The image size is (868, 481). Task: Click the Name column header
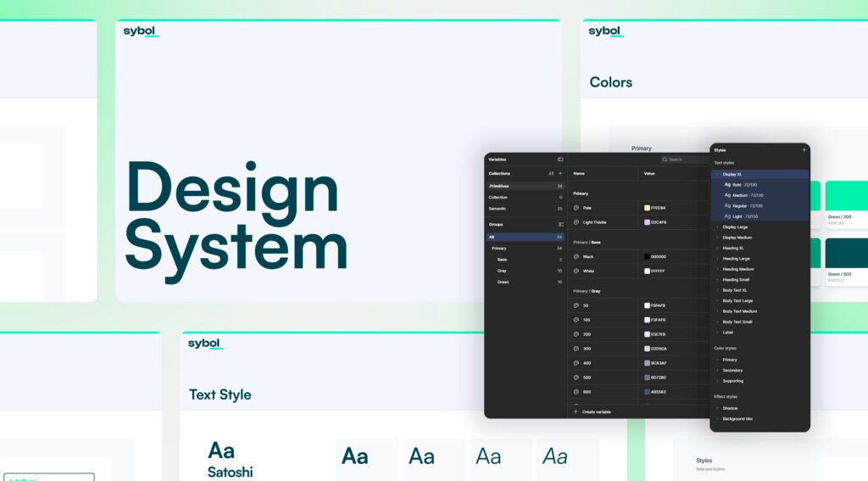(578, 173)
